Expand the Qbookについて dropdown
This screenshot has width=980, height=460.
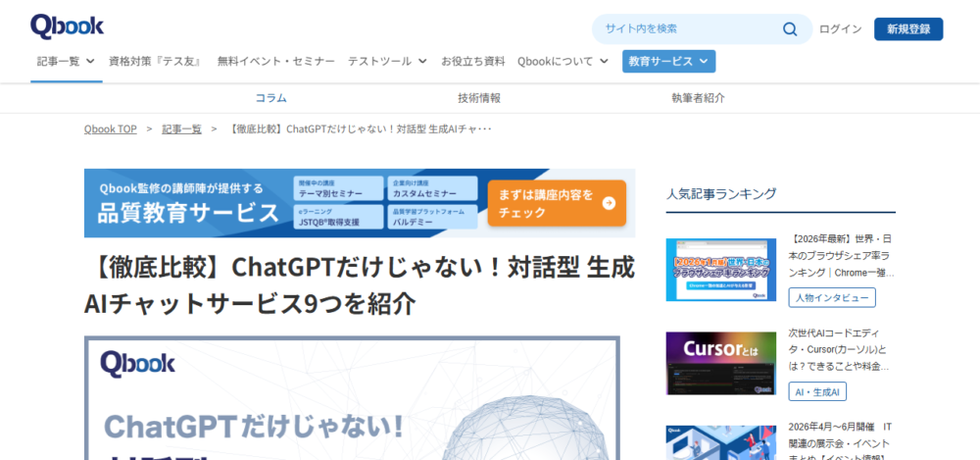[x=563, y=62]
